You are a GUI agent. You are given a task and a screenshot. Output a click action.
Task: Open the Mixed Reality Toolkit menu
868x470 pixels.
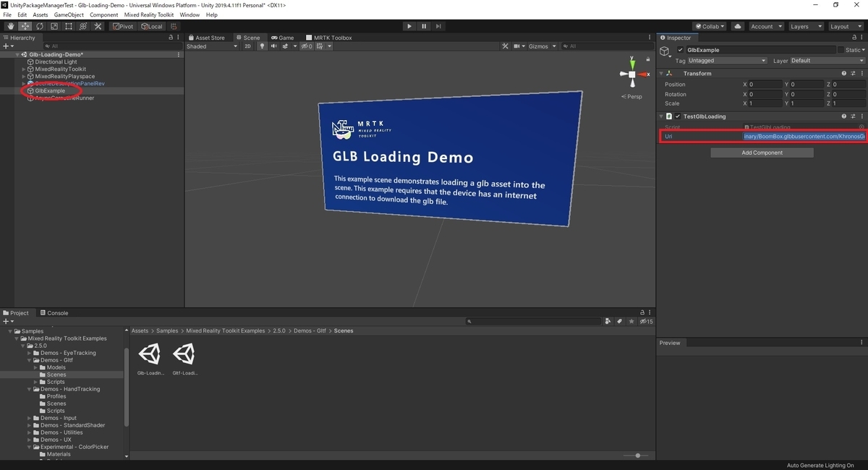point(149,15)
